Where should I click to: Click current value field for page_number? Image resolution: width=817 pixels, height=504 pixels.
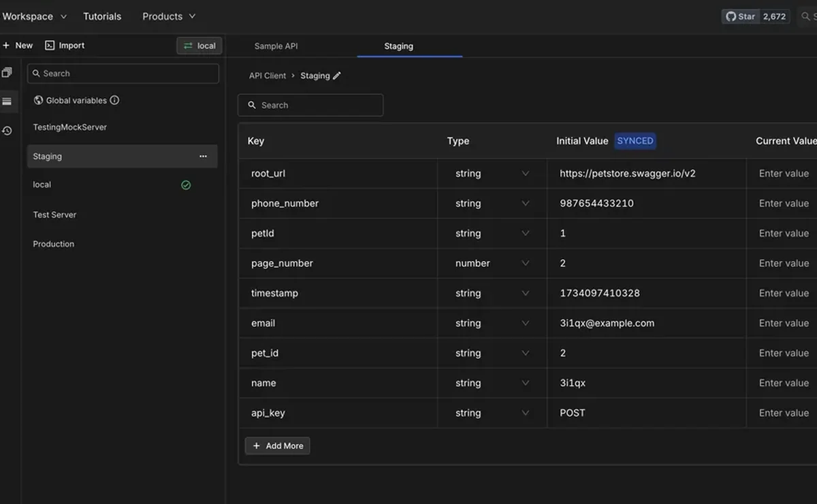pyautogui.click(x=783, y=263)
